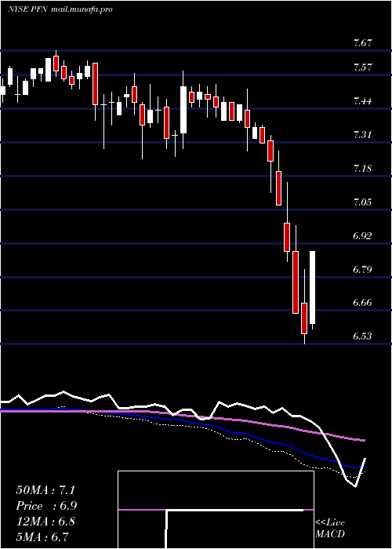Click the tall white last candlestick

click(x=313, y=288)
